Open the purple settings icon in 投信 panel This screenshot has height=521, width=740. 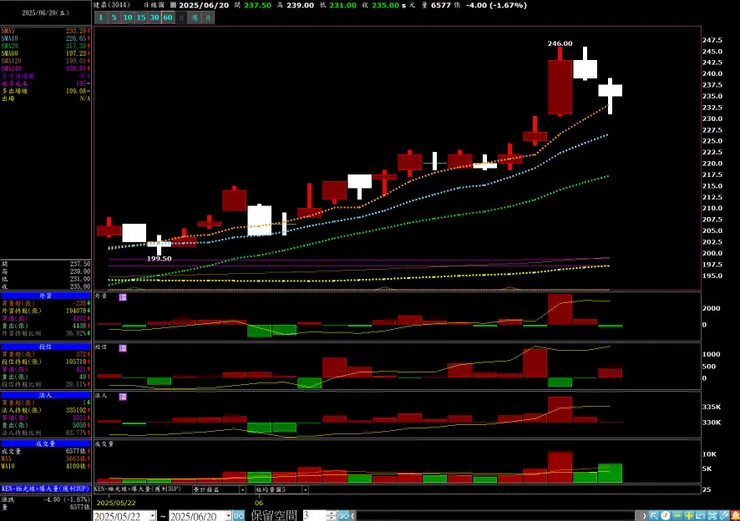point(123,348)
